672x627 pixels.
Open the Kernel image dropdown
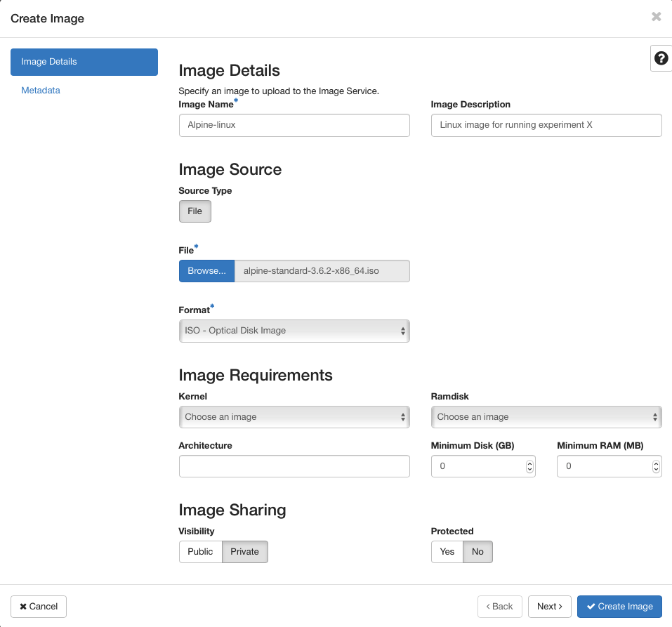(294, 416)
